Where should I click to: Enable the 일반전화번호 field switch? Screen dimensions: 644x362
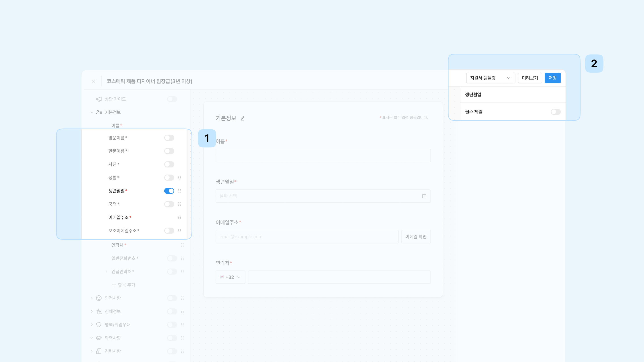click(x=172, y=258)
